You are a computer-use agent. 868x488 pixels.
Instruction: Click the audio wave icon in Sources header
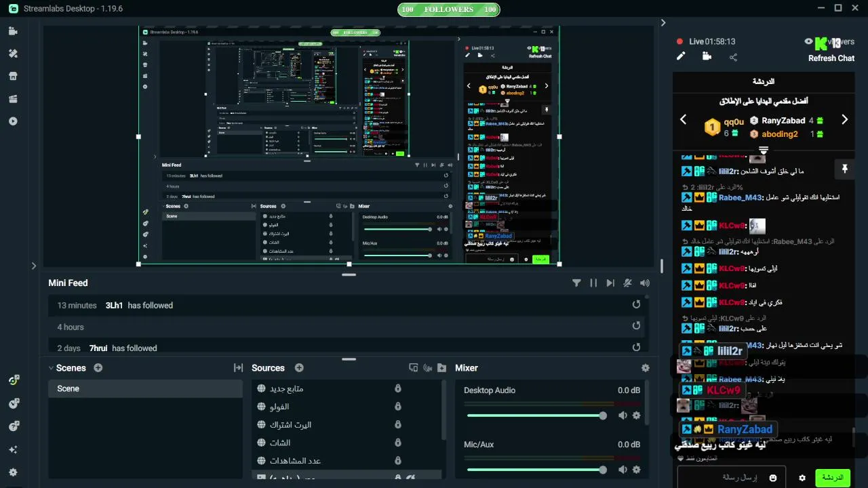click(428, 368)
